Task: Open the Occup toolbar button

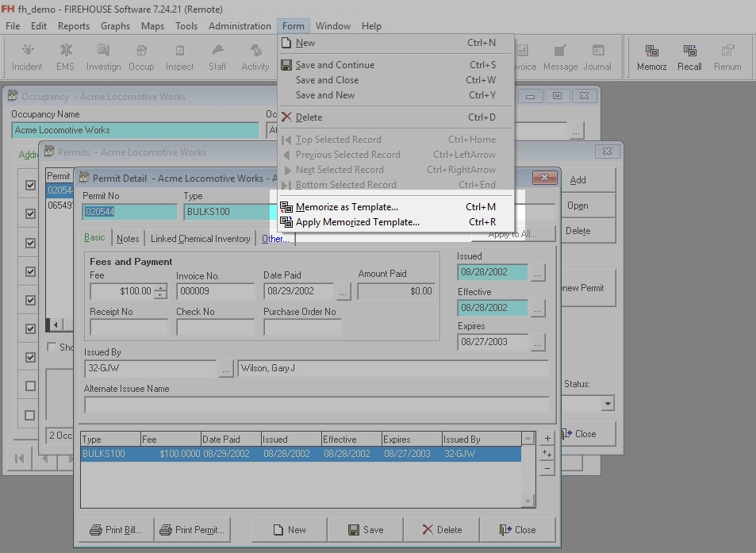Action: click(x=141, y=57)
